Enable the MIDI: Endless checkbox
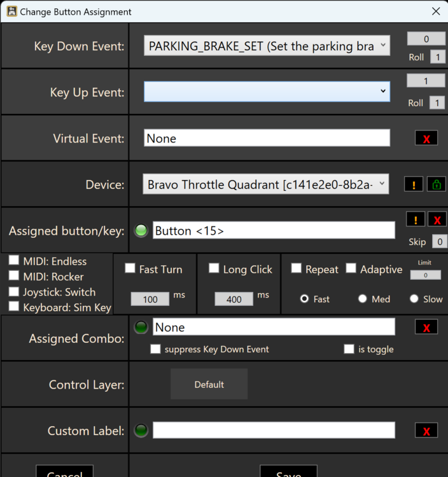Image resolution: width=448 pixels, height=477 pixels. 14,261
